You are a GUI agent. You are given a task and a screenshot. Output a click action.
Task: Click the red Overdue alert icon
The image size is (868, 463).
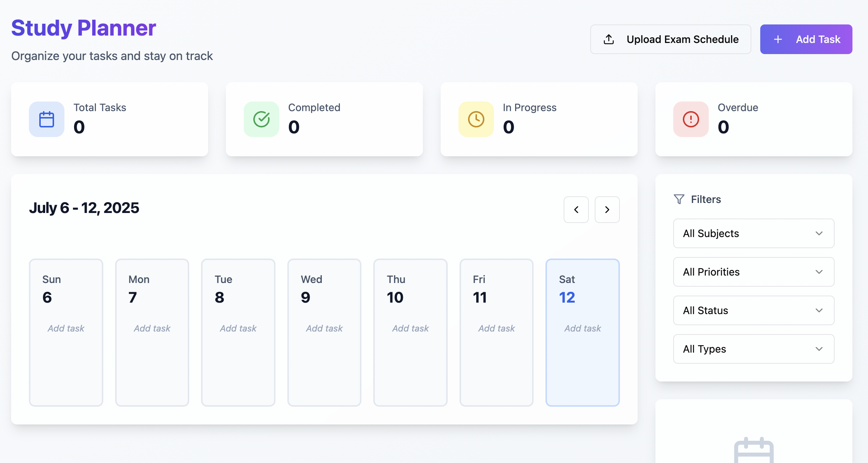[691, 119]
